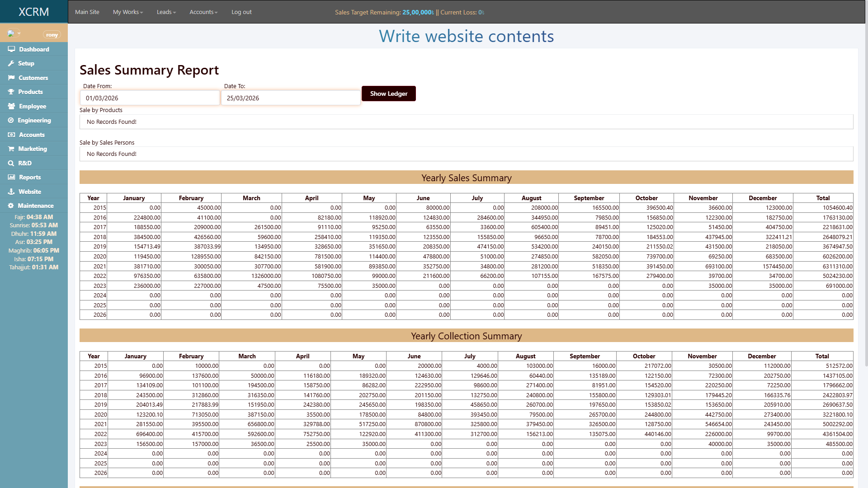Click the XCRM logo
Image resolution: width=868 pixels, height=488 pixels.
(33, 12)
